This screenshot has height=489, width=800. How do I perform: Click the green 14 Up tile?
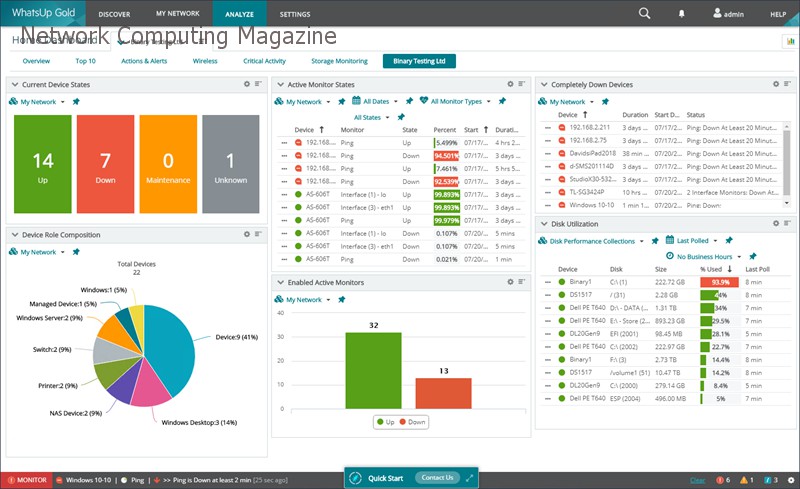point(43,164)
